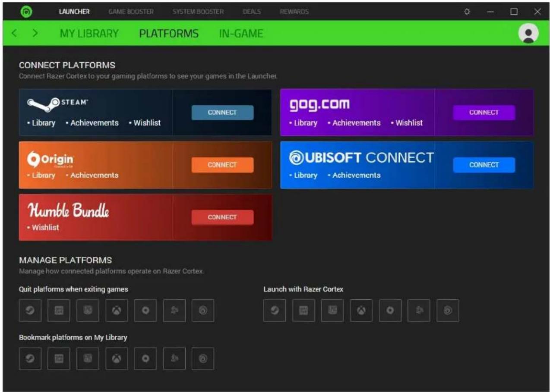Connect the Humble Bundle platform
Screen dimensions: 550x392
(222, 217)
